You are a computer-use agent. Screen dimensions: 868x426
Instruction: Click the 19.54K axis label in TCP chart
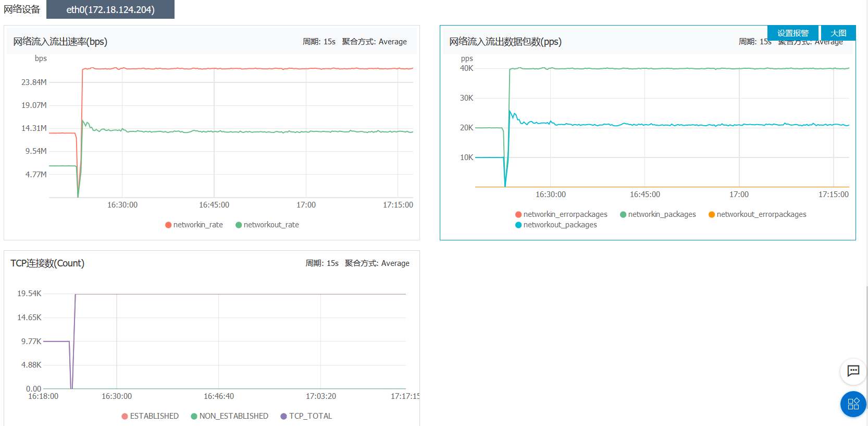pos(29,294)
